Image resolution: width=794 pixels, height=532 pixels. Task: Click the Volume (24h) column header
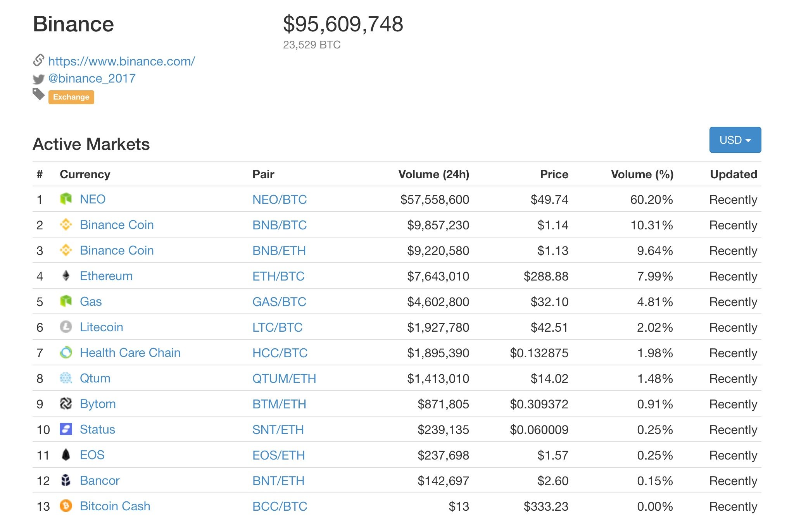434,174
